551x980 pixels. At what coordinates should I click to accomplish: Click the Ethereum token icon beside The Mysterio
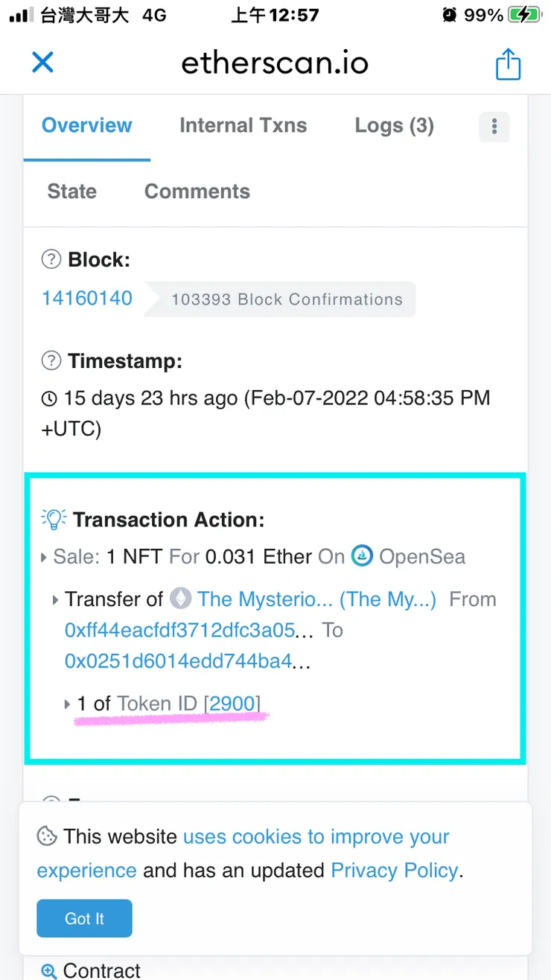(180, 599)
